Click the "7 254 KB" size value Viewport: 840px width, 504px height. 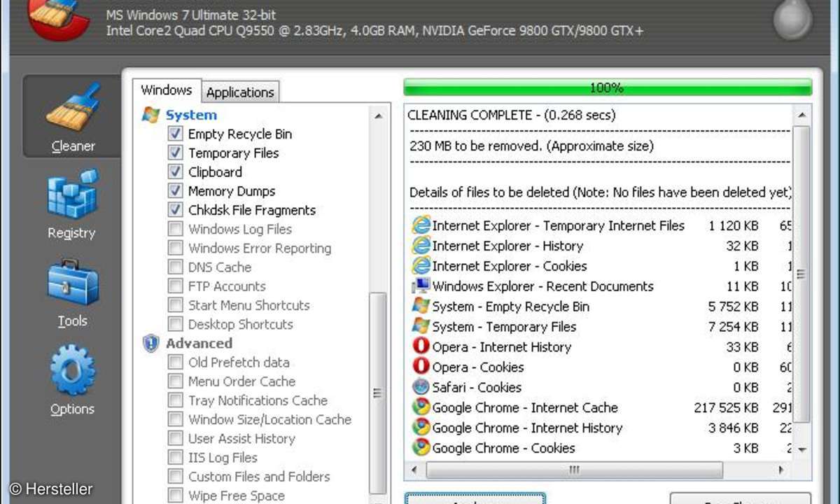click(734, 327)
